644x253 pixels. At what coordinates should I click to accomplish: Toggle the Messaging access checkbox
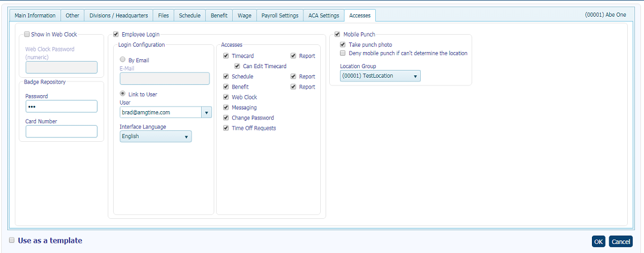226,107
